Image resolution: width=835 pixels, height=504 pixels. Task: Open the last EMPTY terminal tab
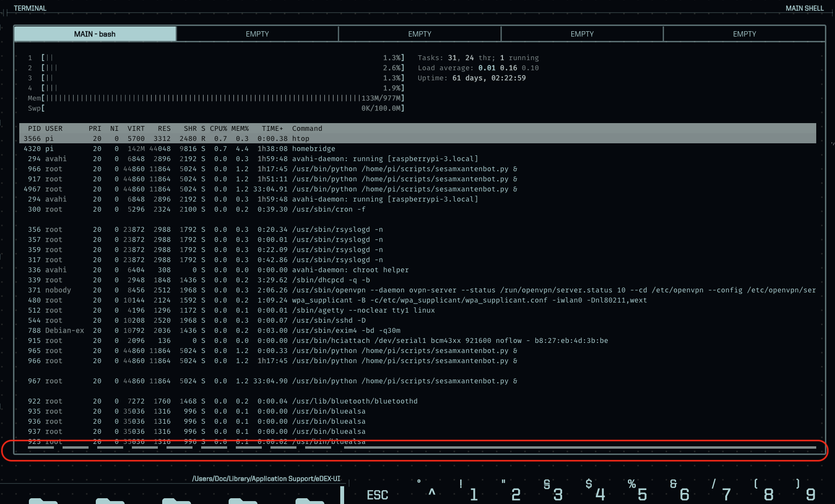pyautogui.click(x=745, y=34)
